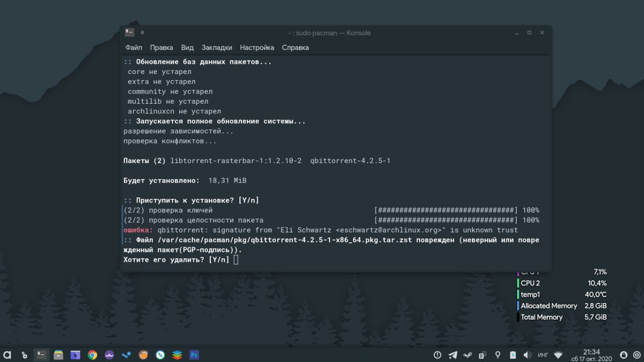Click the Total Memory widget row
This screenshot has height=362, width=644.
[562, 317]
